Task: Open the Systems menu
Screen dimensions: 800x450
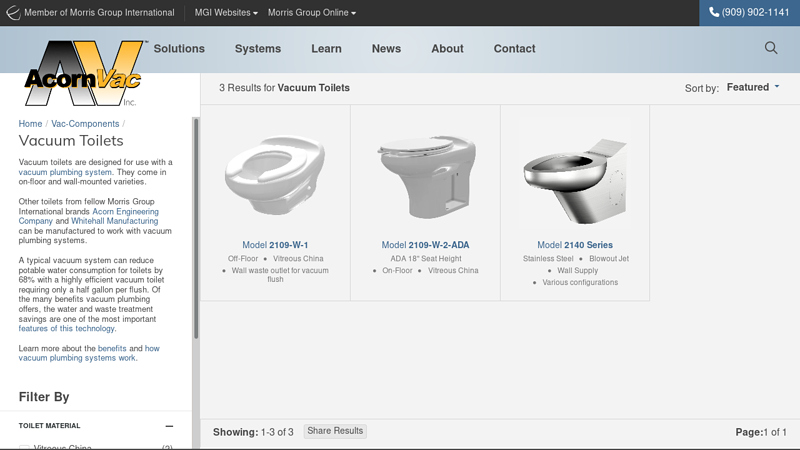Action: (258, 48)
